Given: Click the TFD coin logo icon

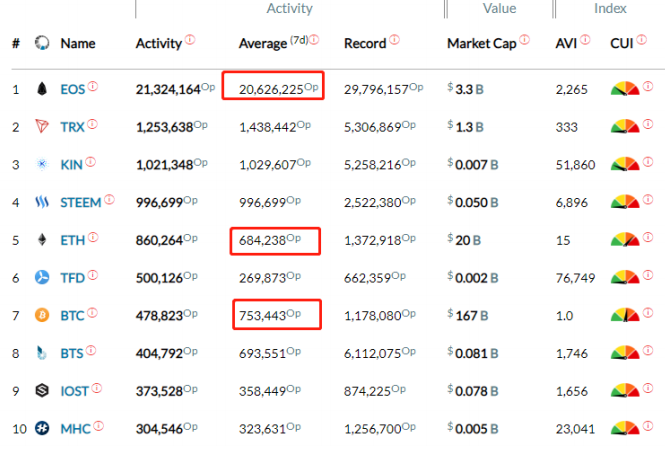Looking at the screenshot, I should click(42, 277).
